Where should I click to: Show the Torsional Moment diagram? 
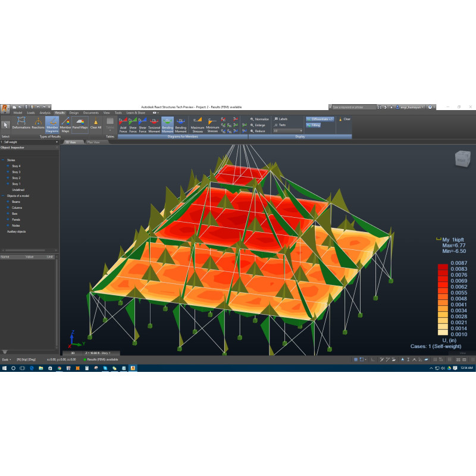tap(154, 124)
